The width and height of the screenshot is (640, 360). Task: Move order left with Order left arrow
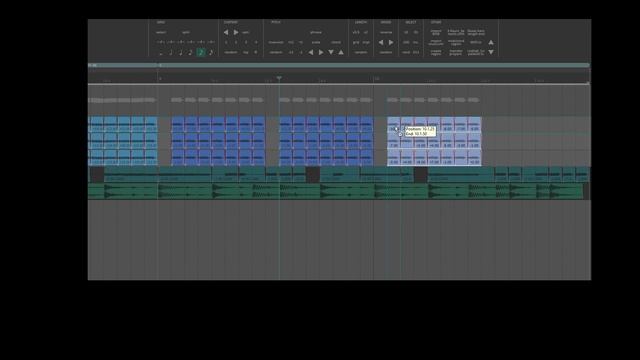[x=381, y=42]
